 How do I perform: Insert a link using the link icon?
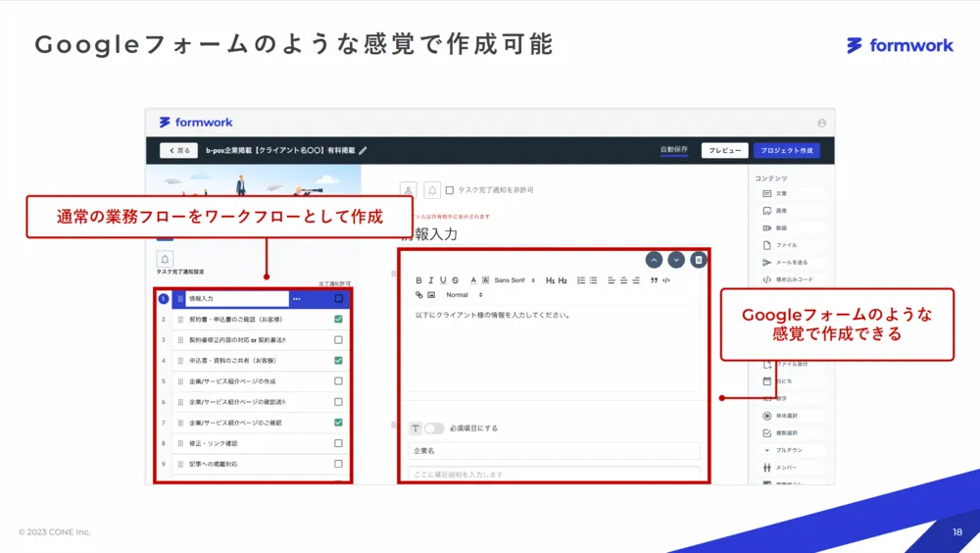coord(419,294)
